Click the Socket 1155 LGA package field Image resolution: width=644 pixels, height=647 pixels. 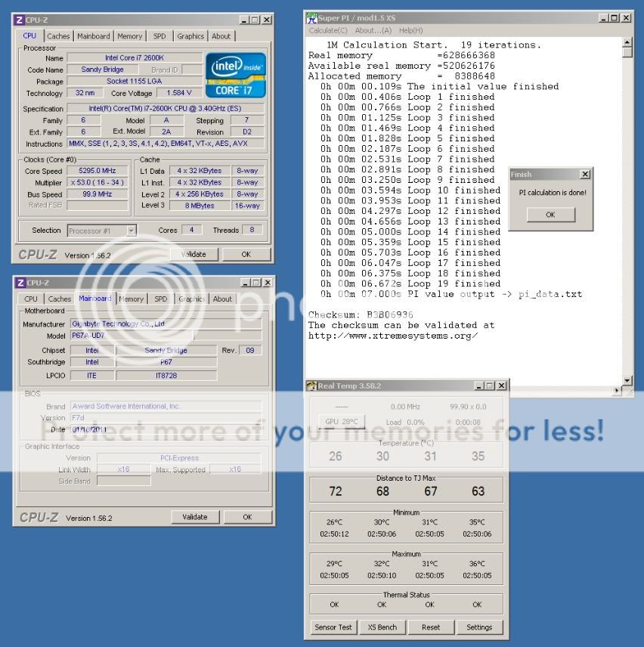135,82
